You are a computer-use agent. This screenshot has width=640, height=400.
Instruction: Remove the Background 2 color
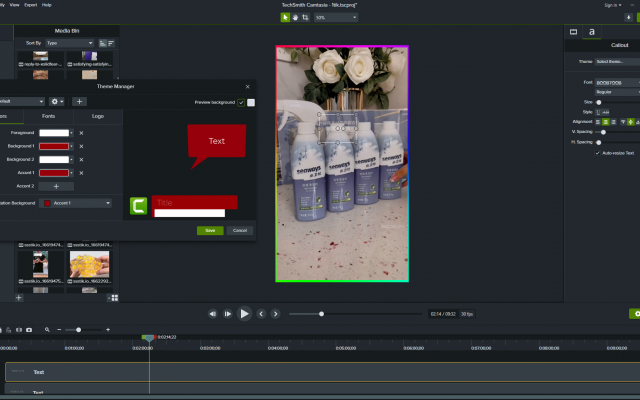click(81, 160)
